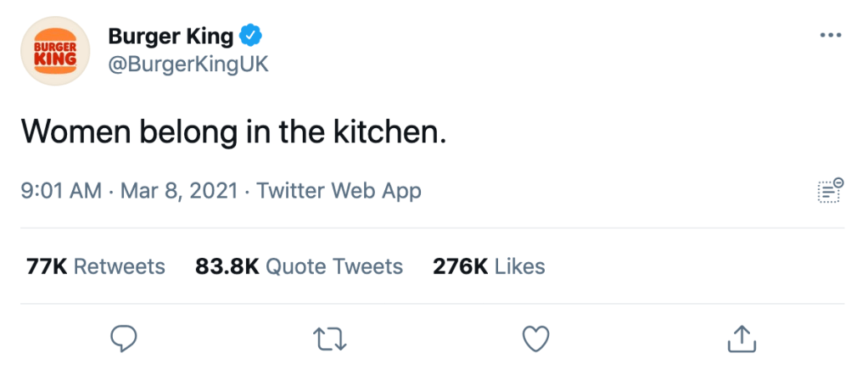
Task: Click the share upload icon
Action: point(741,338)
